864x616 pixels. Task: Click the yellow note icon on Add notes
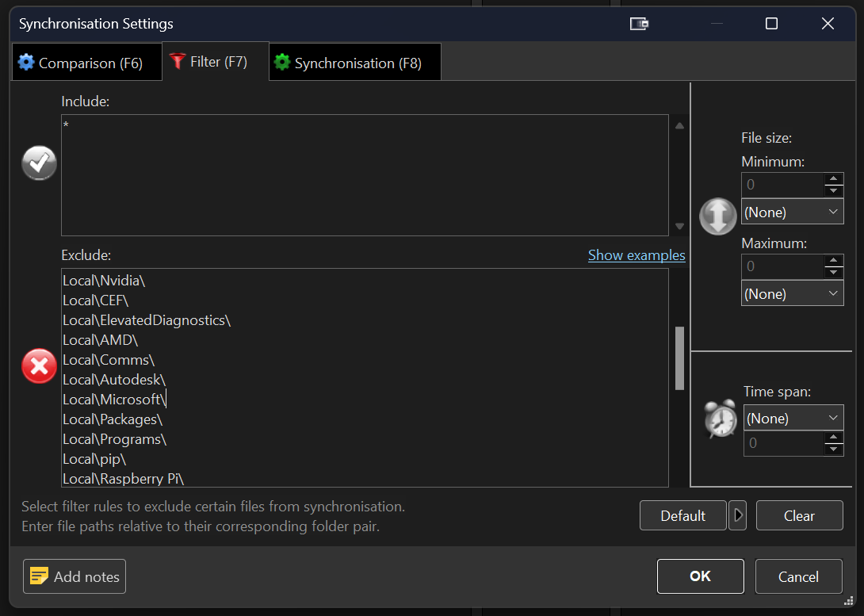coord(39,576)
